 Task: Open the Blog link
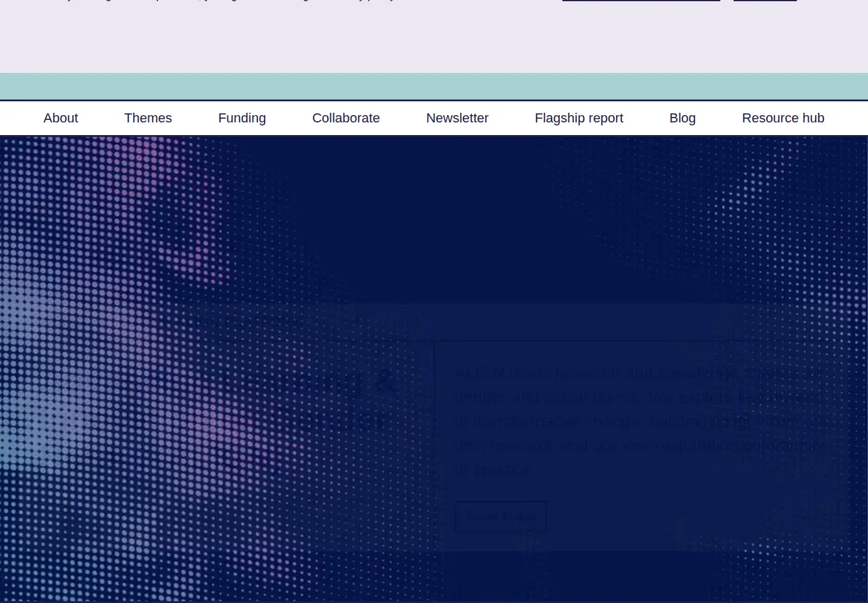click(x=682, y=118)
